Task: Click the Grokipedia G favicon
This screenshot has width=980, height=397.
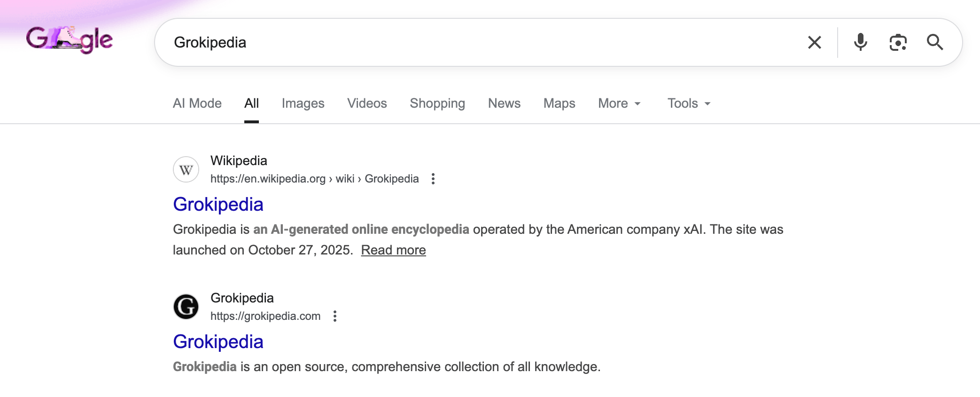Action: coord(186,307)
